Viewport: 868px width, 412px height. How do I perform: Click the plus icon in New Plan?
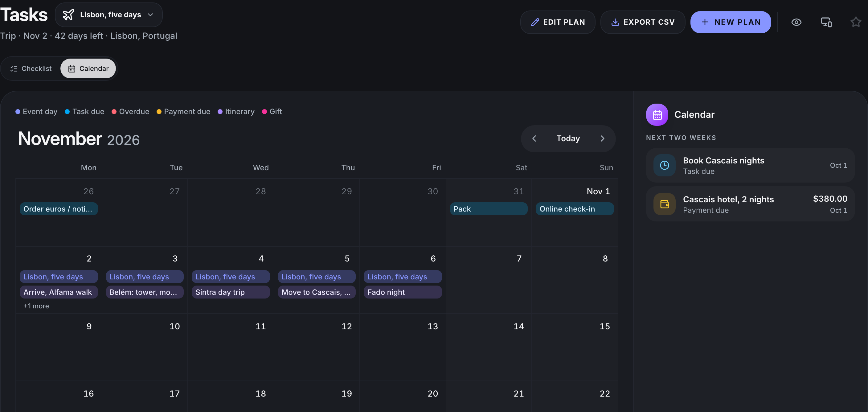click(x=705, y=22)
